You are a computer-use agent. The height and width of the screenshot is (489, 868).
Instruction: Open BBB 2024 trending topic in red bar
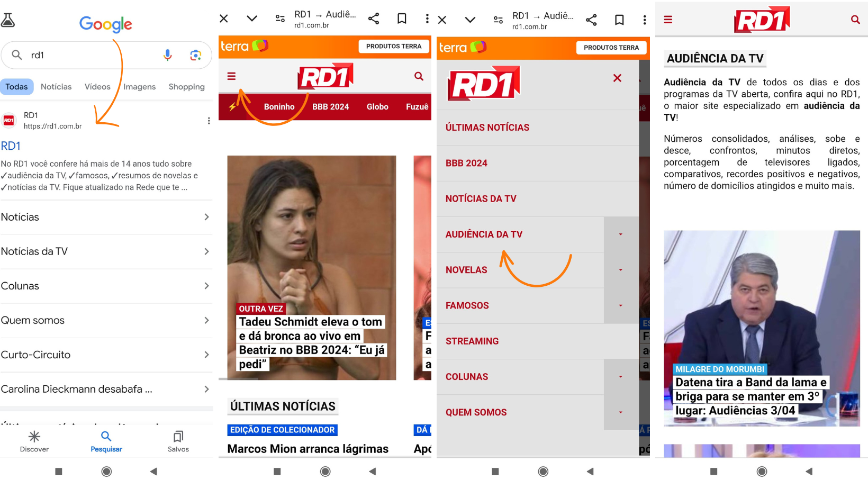(x=330, y=107)
